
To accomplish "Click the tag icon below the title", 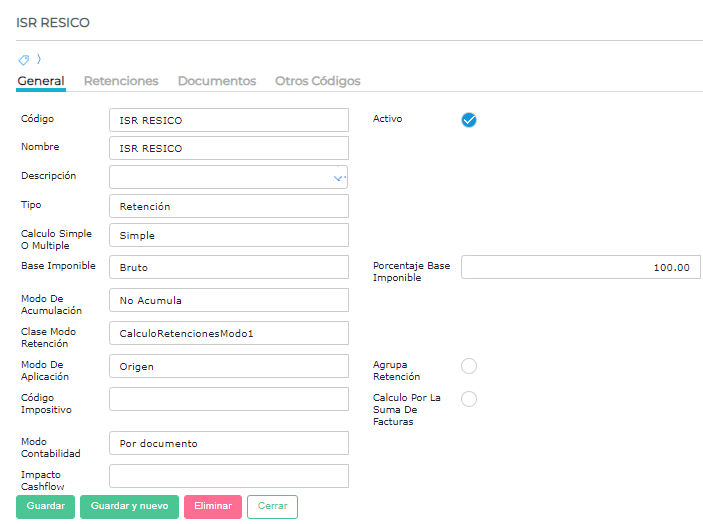I will (x=24, y=60).
